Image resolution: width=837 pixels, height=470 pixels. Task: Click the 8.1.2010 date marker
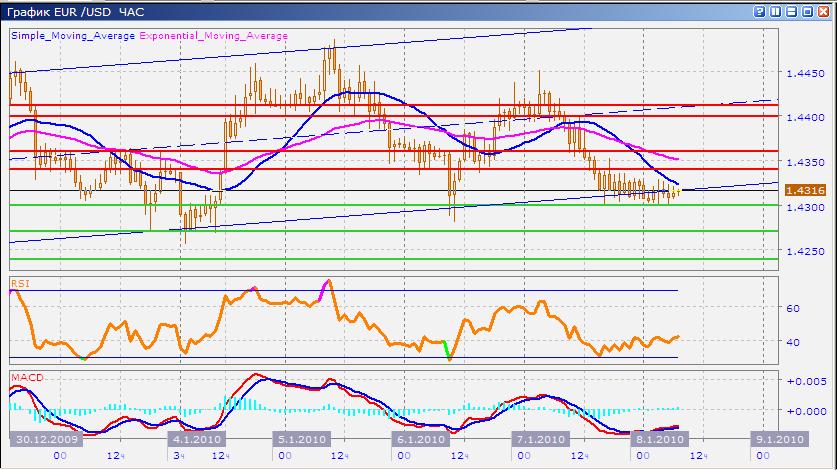point(658,439)
